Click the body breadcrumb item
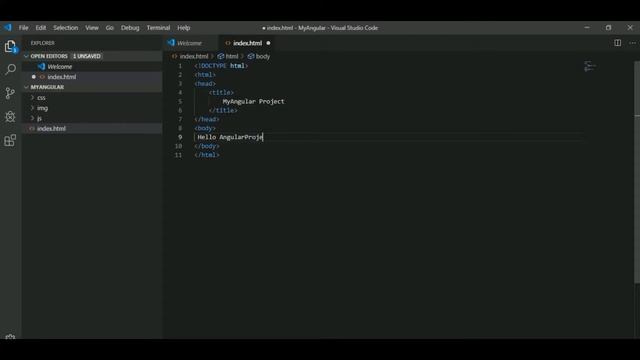 (x=262, y=56)
